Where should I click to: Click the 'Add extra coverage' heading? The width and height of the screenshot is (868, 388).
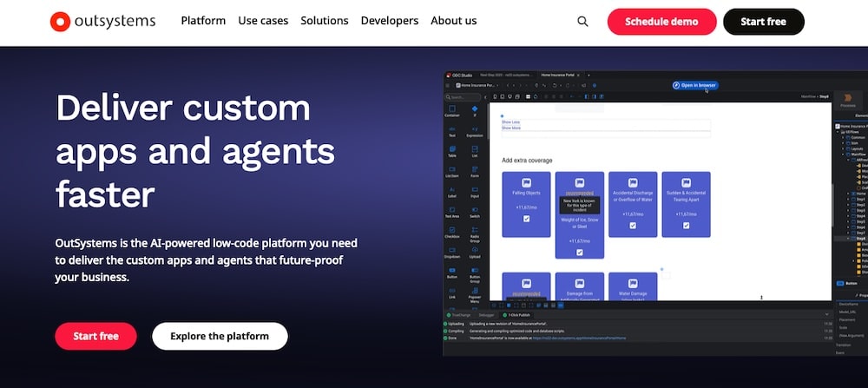[527, 161]
